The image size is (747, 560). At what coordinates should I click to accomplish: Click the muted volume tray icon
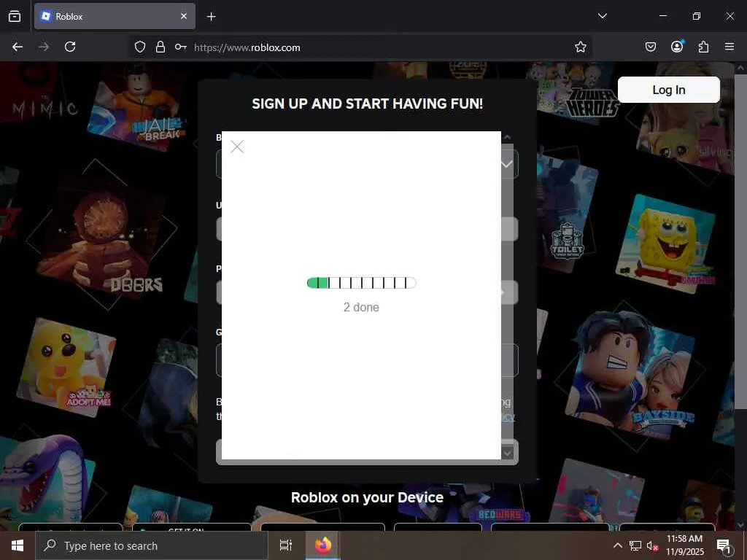coord(652,545)
